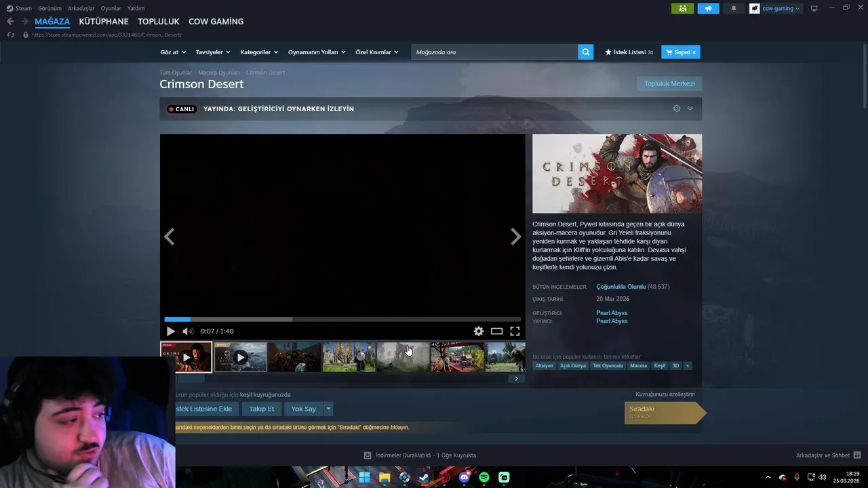Toggle theater mode on the video
The width and height of the screenshot is (868, 488).
[x=496, y=331]
